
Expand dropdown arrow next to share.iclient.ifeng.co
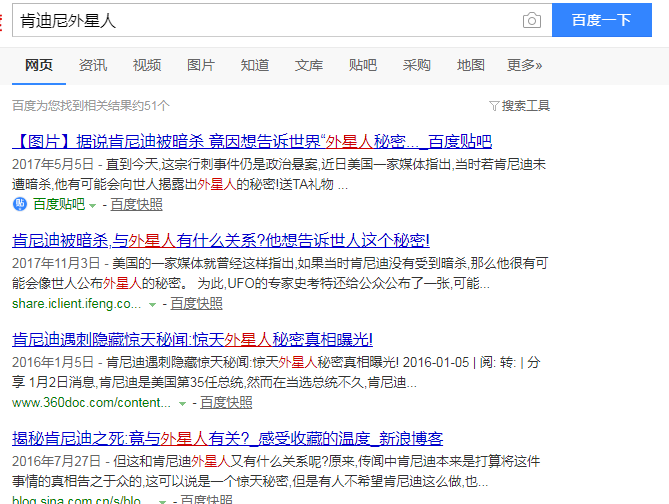coord(152,305)
